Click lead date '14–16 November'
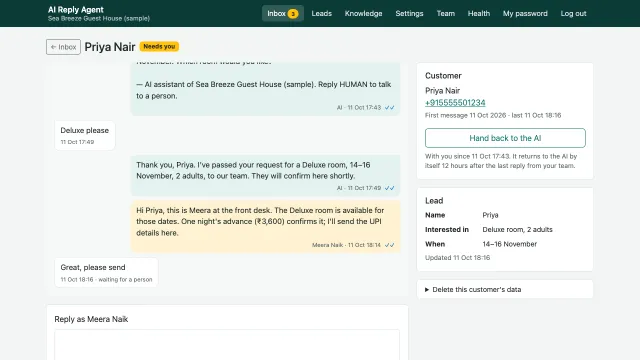640x360 pixels. click(509, 244)
